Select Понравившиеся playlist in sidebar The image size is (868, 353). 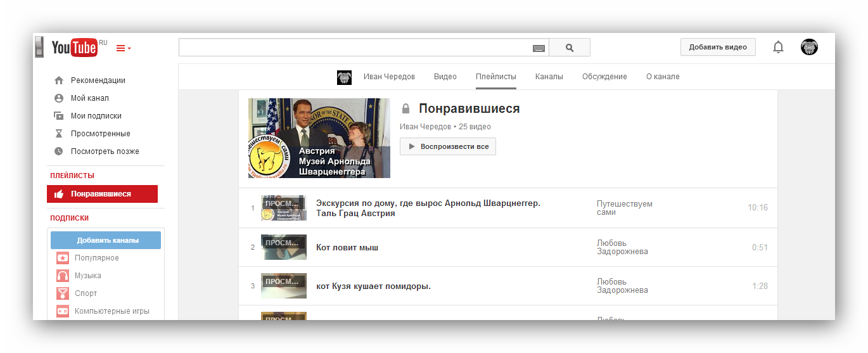click(x=102, y=194)
